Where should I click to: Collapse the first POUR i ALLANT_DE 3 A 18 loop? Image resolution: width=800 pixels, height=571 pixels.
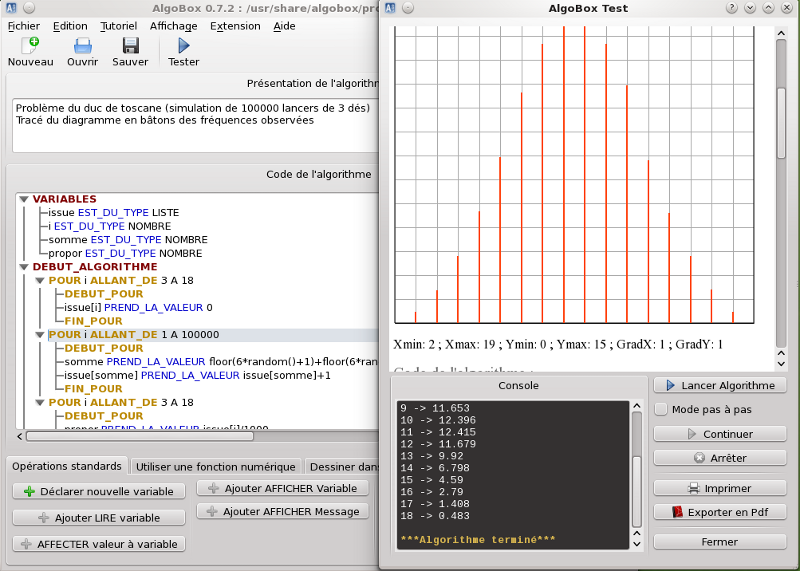pos(40,281)
